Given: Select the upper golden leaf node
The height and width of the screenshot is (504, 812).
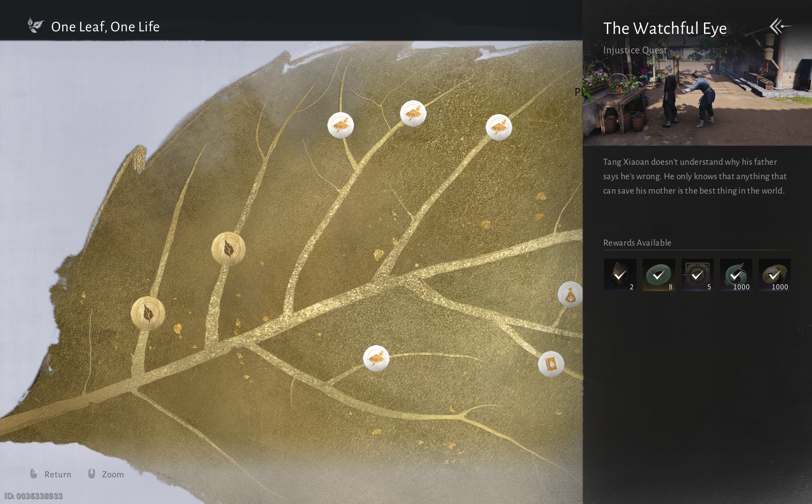Looking at the screenshot, I should [x=228, y=249].
